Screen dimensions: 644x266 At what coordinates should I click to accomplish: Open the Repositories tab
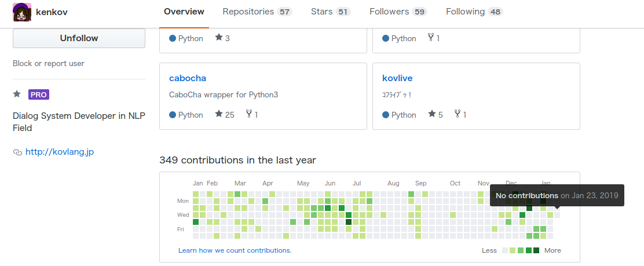pyautogui.click(x=257, y=12)
